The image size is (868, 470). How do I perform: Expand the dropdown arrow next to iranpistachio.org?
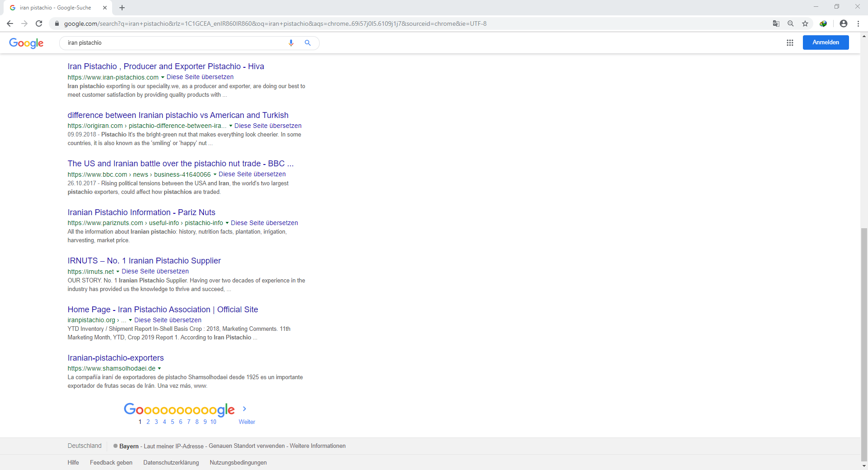pos(130,320)
